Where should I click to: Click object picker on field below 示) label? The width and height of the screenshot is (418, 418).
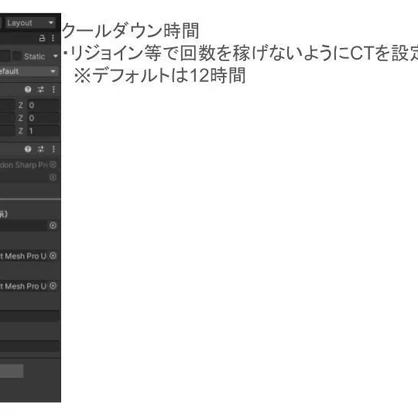[x=53, y=226]
